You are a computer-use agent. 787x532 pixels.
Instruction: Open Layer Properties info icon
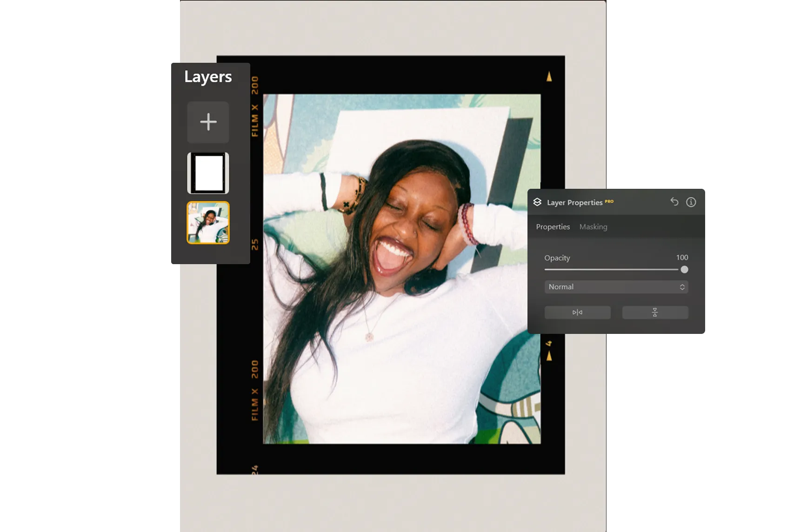tap(691, 202)
